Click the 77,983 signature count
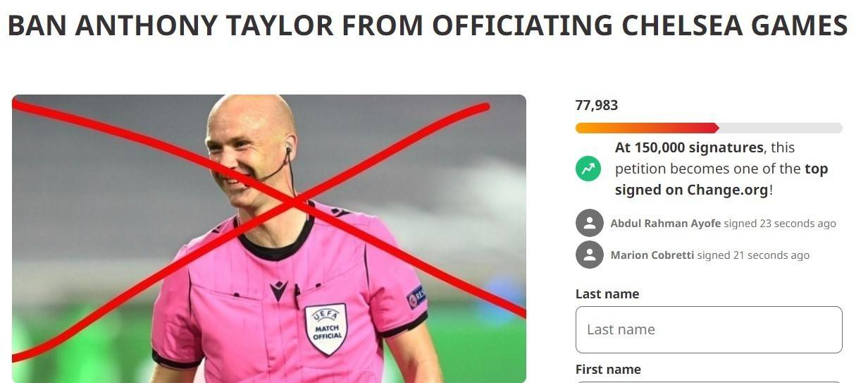This screenshot has width=868, height=383. click(x=597, y=105)
